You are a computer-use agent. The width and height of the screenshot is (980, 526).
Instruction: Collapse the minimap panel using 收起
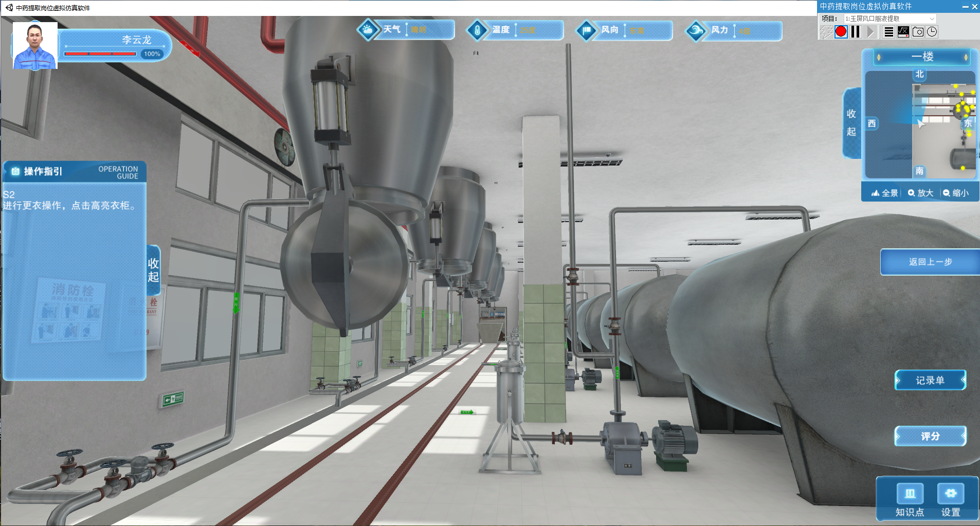click(x=851, y=122)
